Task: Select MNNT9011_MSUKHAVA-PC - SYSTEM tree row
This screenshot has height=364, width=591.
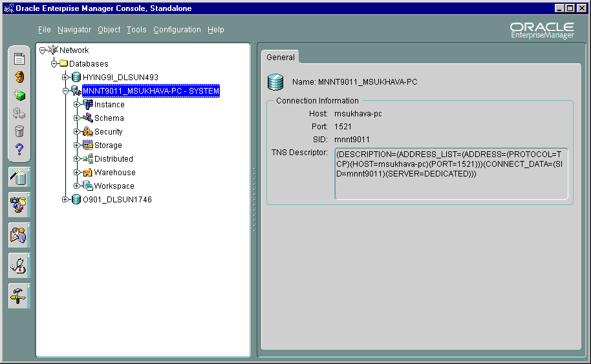Action: [x=151, y=91]
